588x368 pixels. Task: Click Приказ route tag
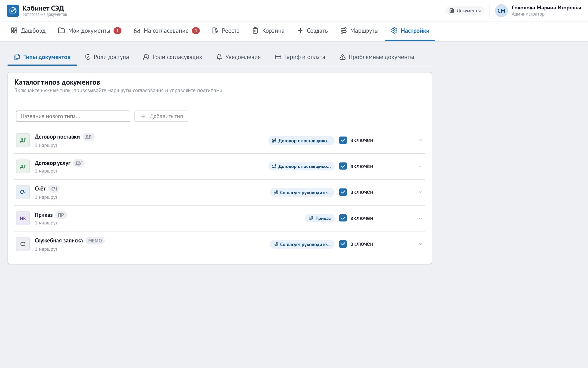tap(319, 218)
